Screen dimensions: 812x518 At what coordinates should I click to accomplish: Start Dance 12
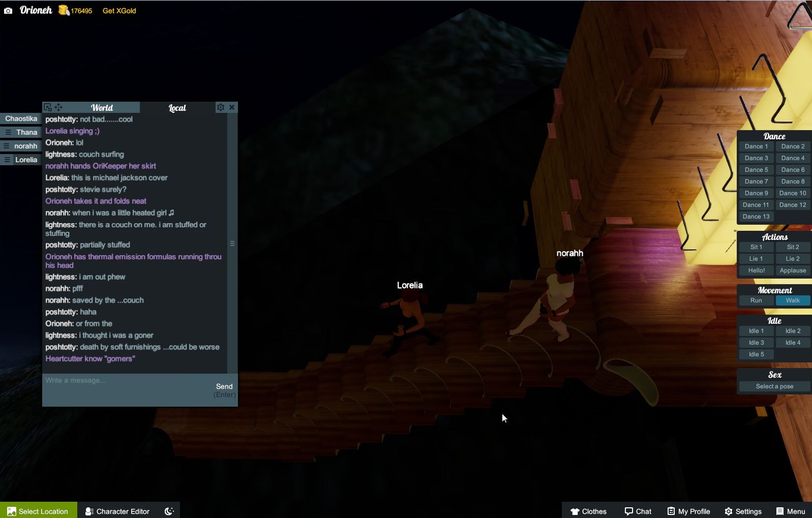coord(793,205)
